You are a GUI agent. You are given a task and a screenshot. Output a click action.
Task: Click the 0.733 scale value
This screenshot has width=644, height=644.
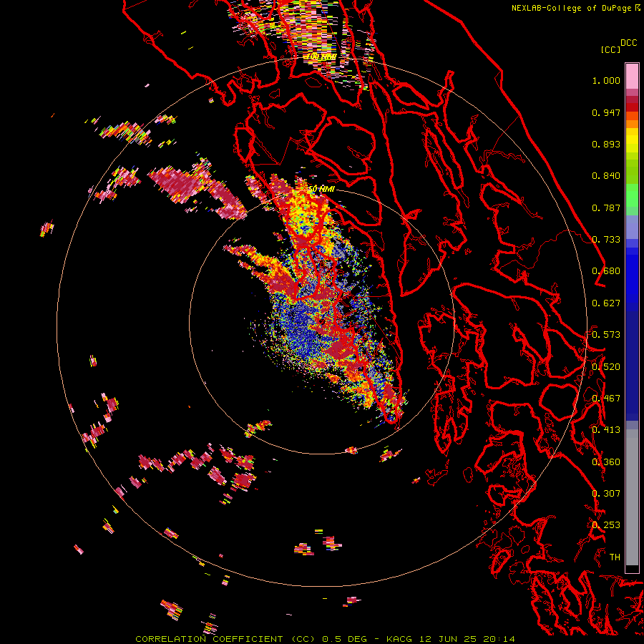pos(606,240)
